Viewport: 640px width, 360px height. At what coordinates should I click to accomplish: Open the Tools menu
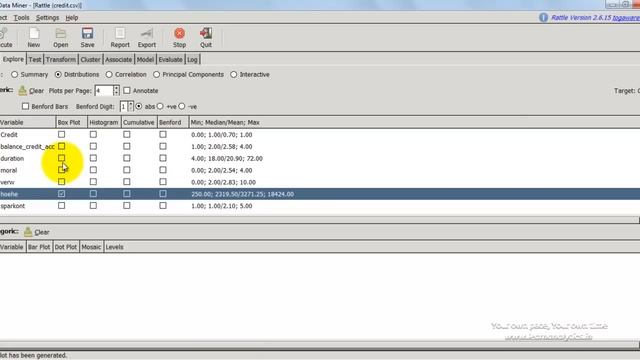coord(21,18)
